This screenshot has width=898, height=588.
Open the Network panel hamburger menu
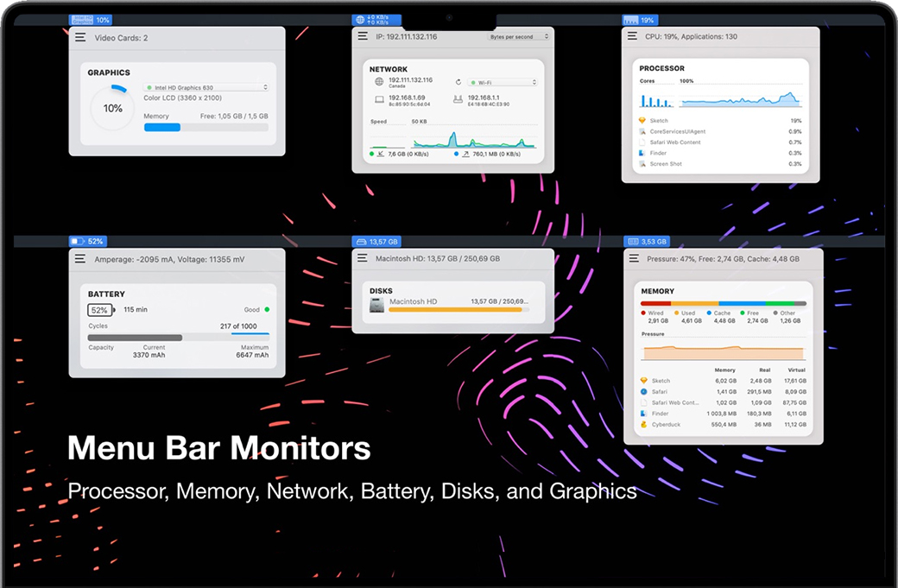pyautogui.click(x=363, y=36)
